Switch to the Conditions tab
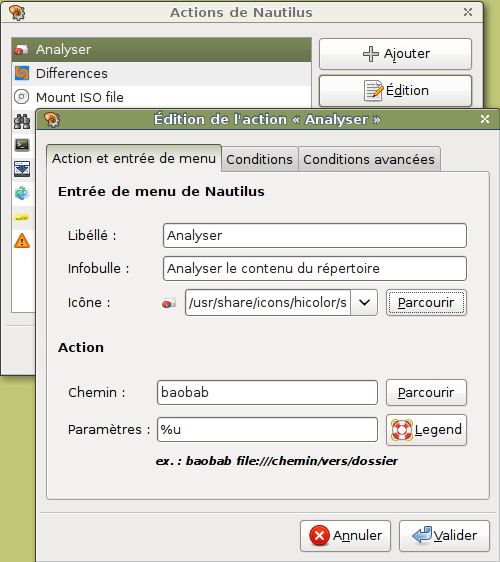The height and width of the screenshot is (562, 500). click(259, 159)
